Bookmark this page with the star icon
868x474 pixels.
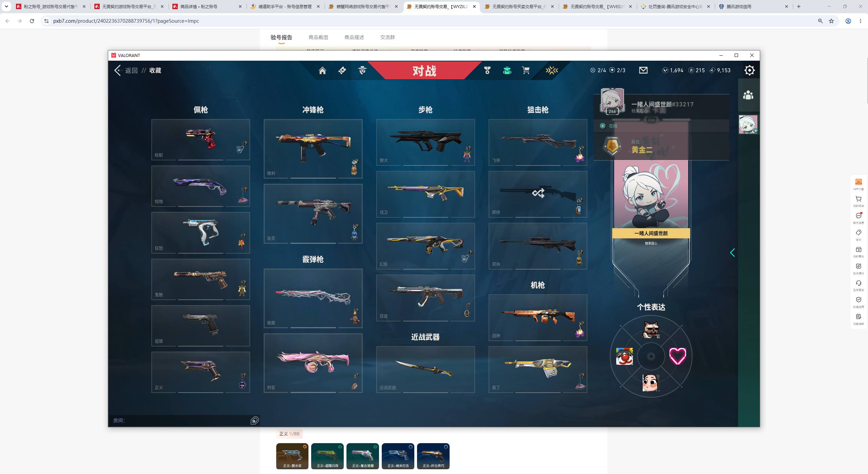[831, 21]
